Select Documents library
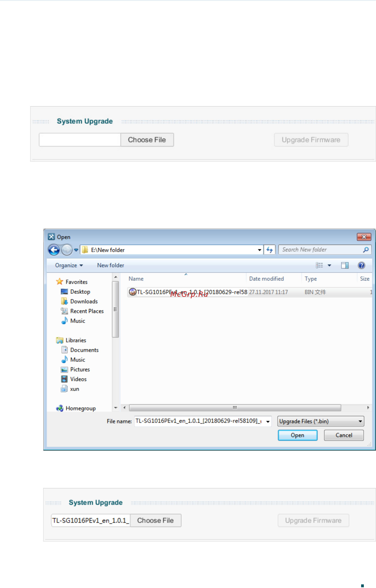This screenshot has width=376, height=588. [x=80, y=350]
